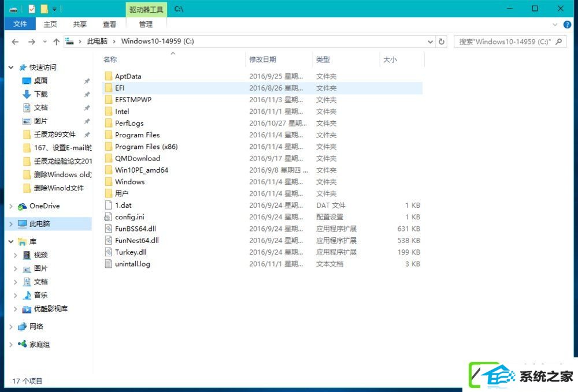Switch to the 查看 ribbon tab
Viewport: 578px width, 392px height.
click(x=109, y=24)
